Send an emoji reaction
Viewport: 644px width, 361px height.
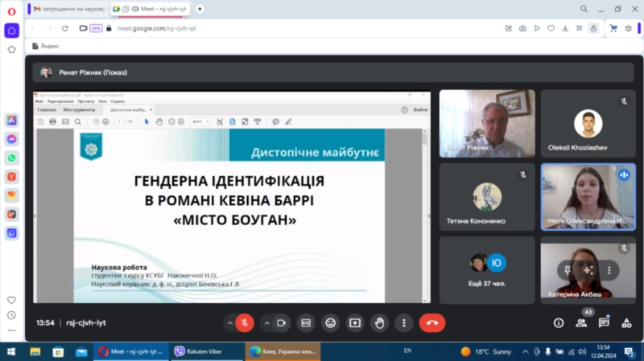(330, 322)
